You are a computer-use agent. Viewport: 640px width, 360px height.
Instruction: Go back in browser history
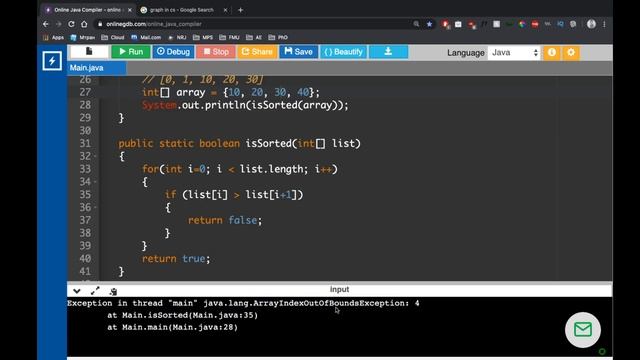pos(46,24)
